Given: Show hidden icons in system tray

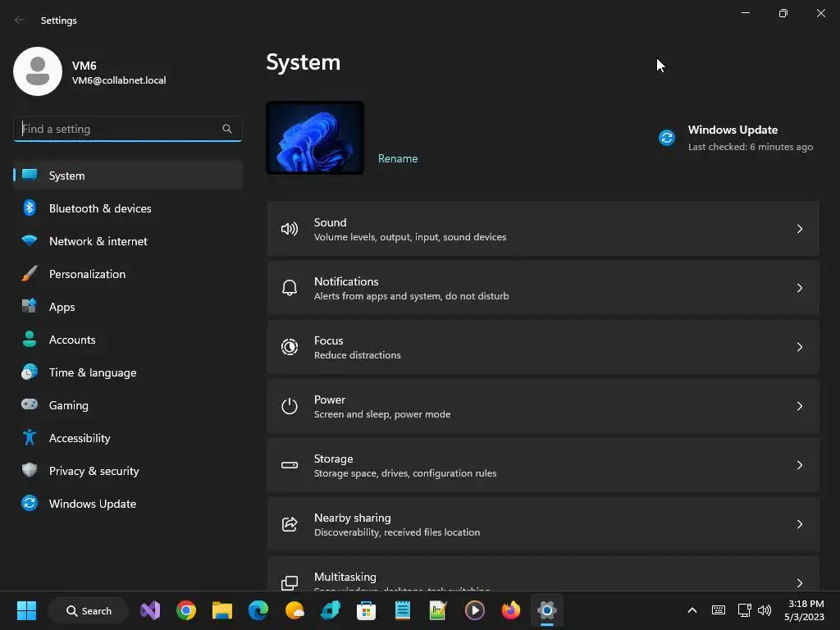Looking at the screenshot, I should (x=692, y=610).
